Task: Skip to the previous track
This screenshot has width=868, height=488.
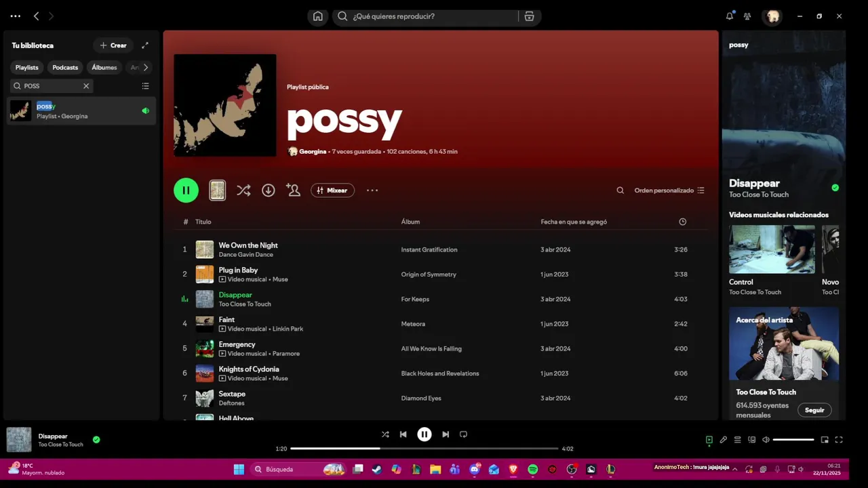Action: pyautogui.click(x=403, y=434)
